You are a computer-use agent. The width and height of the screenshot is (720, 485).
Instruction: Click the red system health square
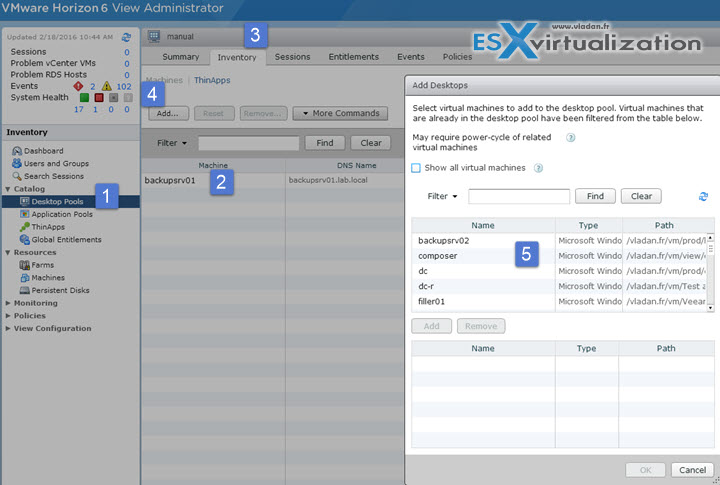tap(99, 97)
